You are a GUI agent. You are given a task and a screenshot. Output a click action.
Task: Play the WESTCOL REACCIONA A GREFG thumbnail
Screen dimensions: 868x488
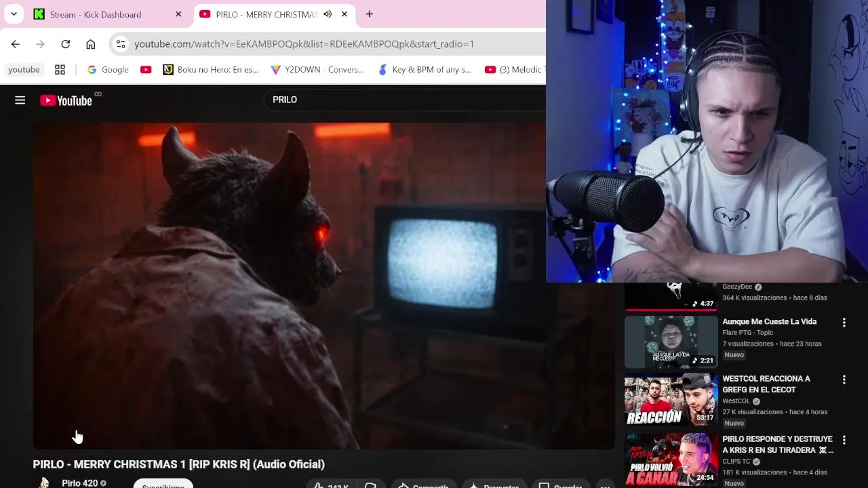click(x=671, y=399)
